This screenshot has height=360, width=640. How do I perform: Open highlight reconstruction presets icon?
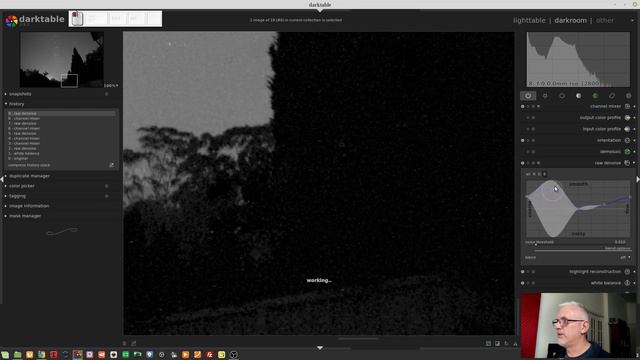pyautogui.click(x=627, y=271)
